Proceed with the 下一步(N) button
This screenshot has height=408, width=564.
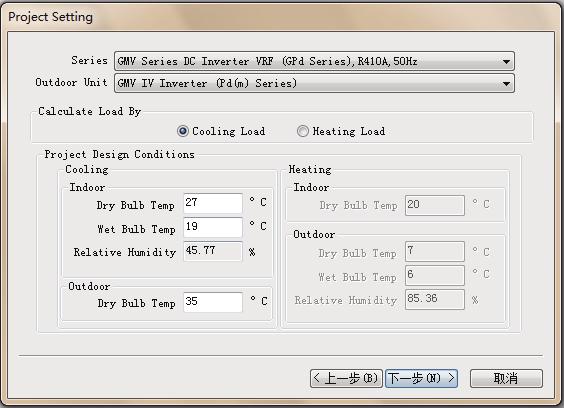(421, 378)
